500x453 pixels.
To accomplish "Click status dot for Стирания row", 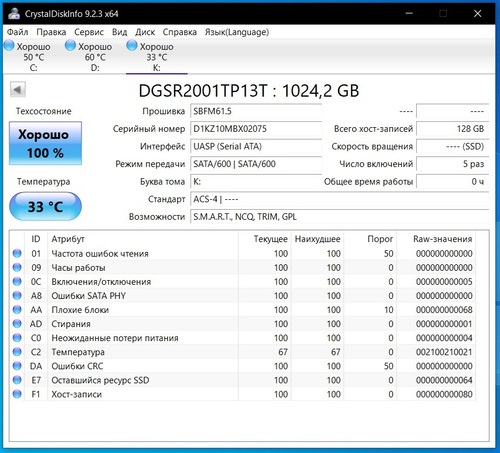I will (x=17, y=324).
